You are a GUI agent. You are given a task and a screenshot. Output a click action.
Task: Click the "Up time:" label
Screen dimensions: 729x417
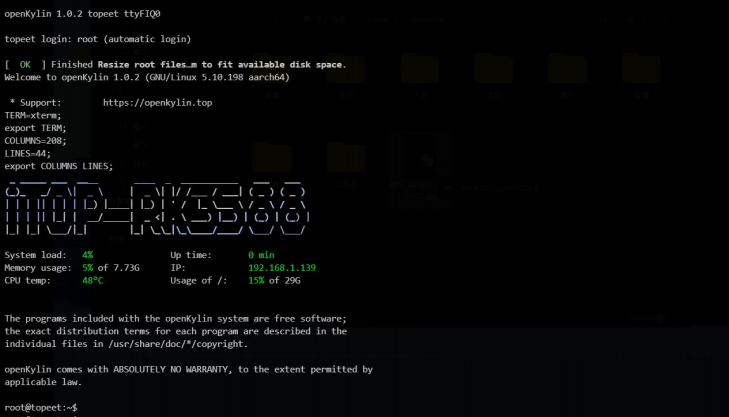tap(191, 255)
